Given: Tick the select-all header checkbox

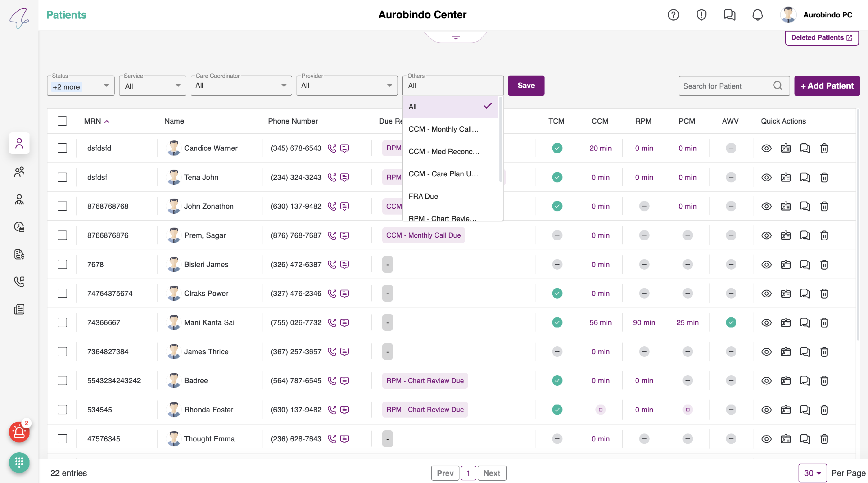Looking at the screenshot, I should tap(62, 121).
